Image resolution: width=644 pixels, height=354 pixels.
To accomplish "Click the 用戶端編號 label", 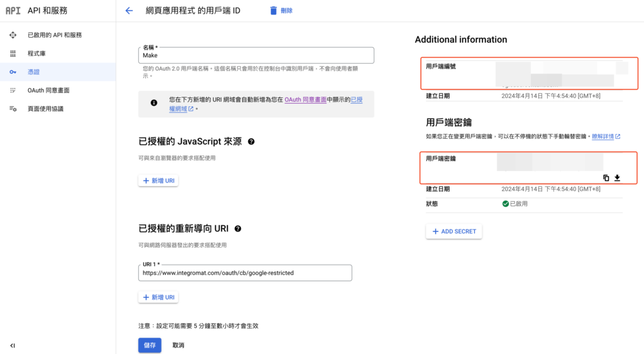I will pos(441,66).
